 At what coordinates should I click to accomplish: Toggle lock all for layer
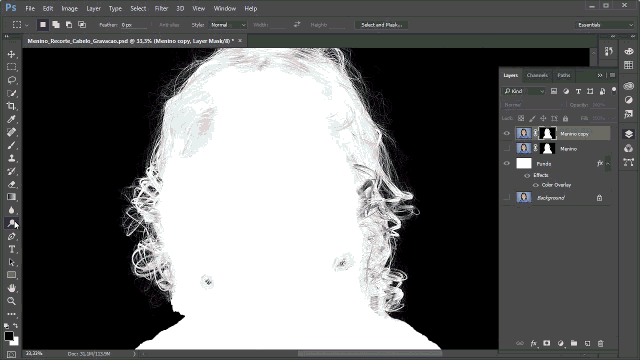(x=565, y=118)
